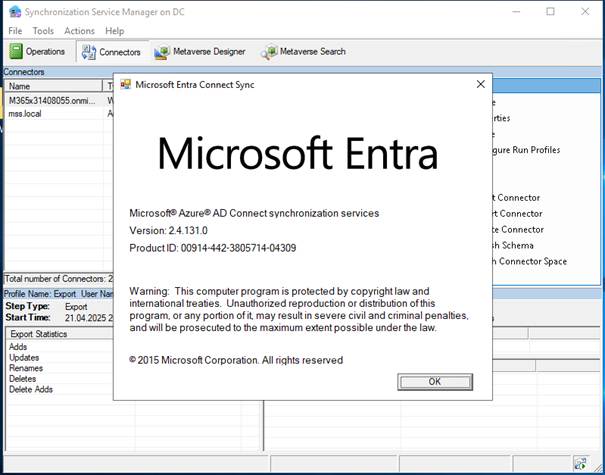Click the status bar icon at bottom right
This screenshot has height=475, width=605.
(x=580, y=463)
